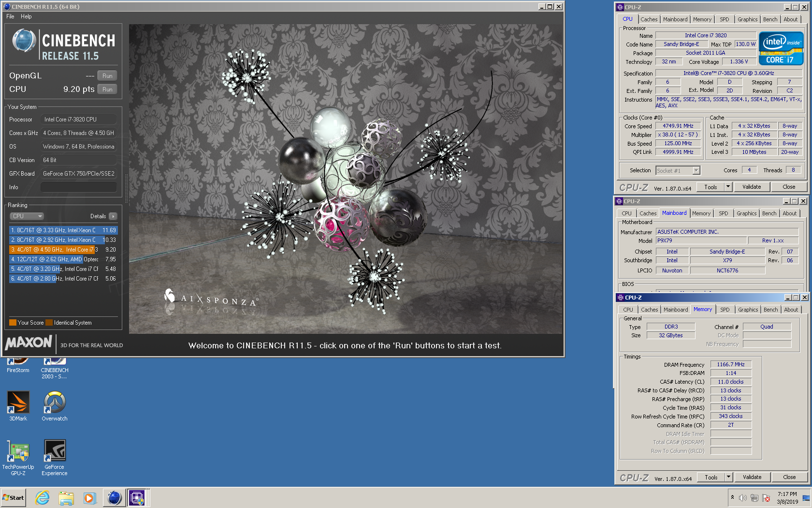Open the SPD tab in top CPU-Z window

pos(724,19)
